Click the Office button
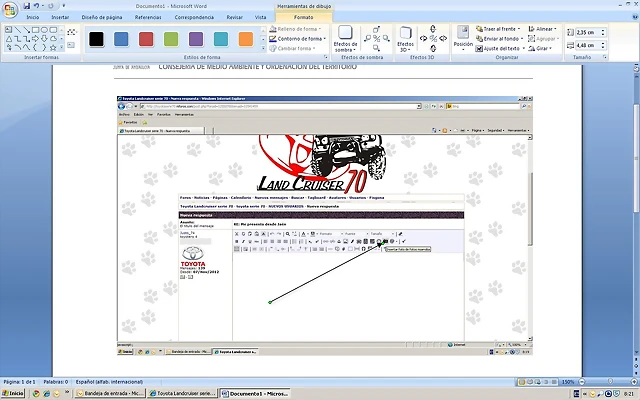 (9, 9)
